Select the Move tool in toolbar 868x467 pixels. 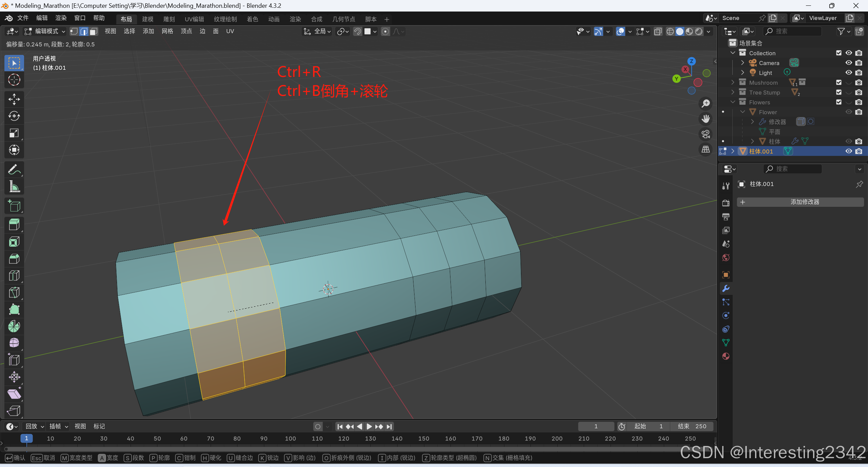[x=14, y=99]
